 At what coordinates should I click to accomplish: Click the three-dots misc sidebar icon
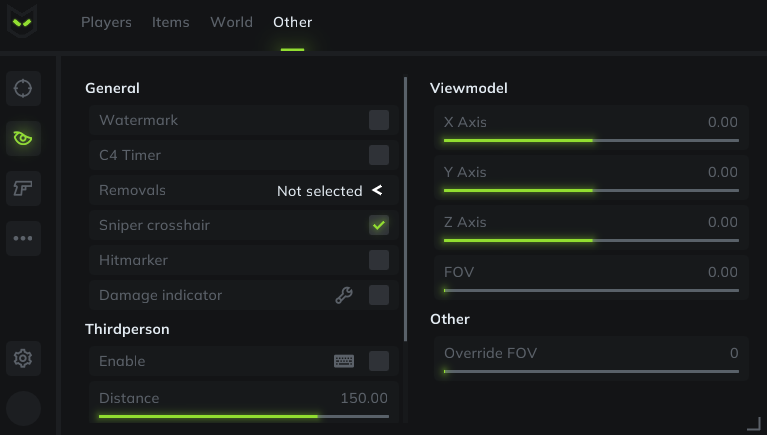click(x=23, y=238)
